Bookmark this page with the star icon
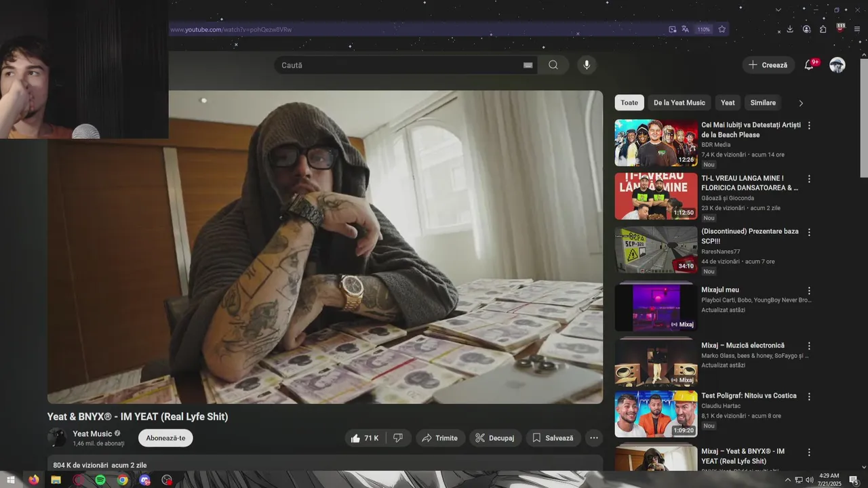 tap(722, 29)
